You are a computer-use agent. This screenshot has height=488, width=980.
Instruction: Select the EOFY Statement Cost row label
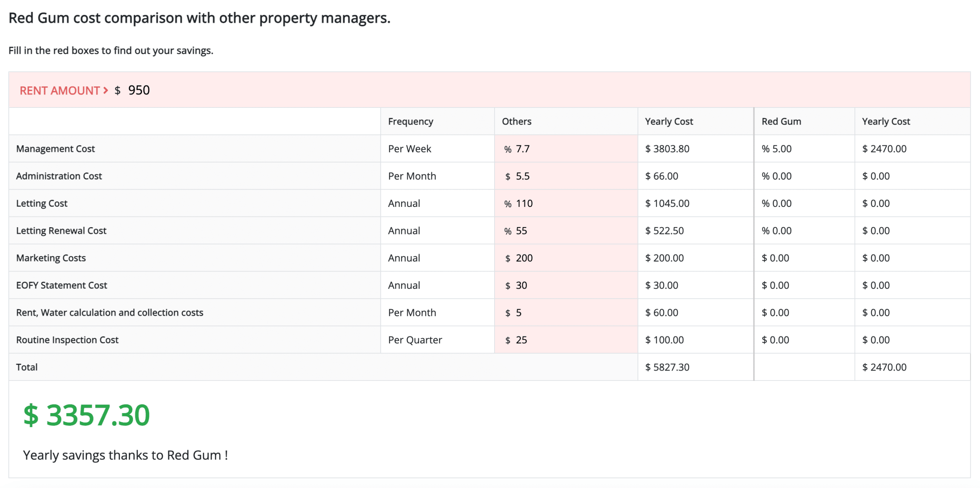[x=61, y=285]
